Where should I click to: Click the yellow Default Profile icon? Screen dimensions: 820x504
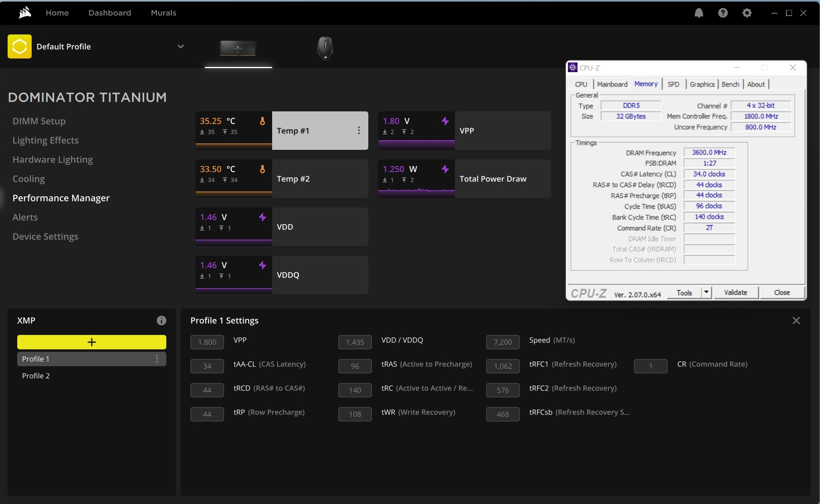tap(20, 46)
